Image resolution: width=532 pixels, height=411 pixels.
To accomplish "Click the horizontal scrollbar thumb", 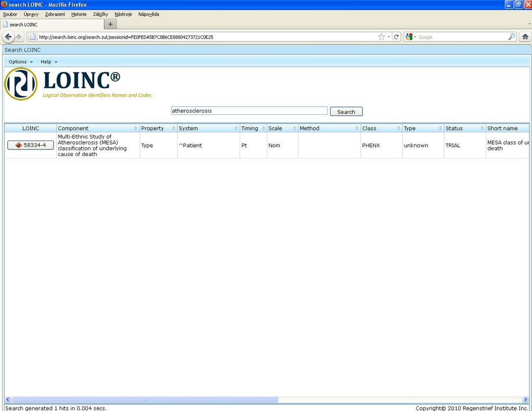I will 145,400.
